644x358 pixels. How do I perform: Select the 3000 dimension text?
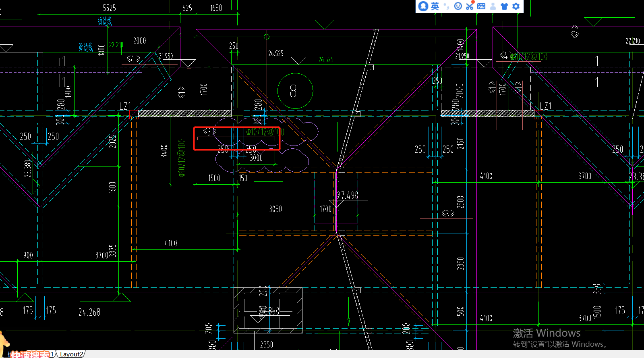click(x=256, y=158)
